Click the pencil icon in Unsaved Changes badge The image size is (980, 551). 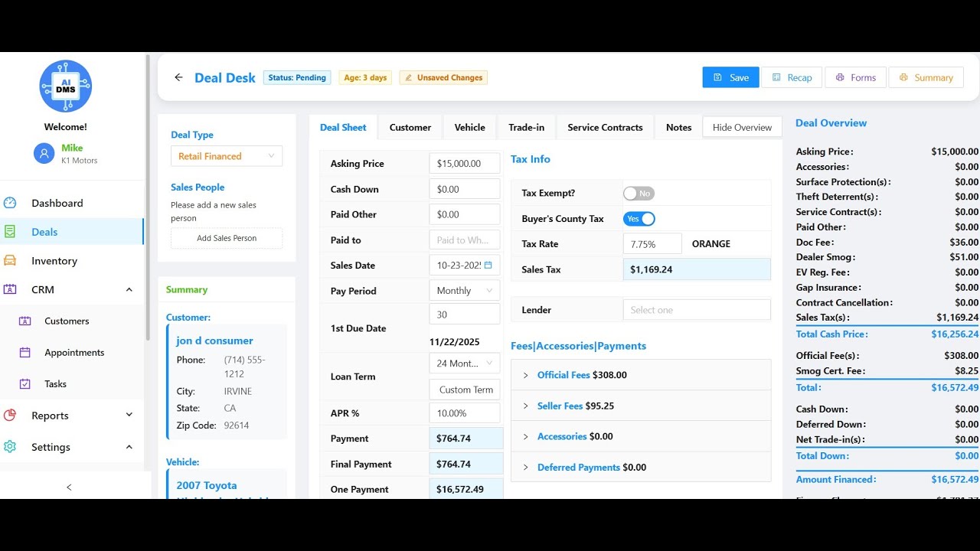tap(409, 78)
